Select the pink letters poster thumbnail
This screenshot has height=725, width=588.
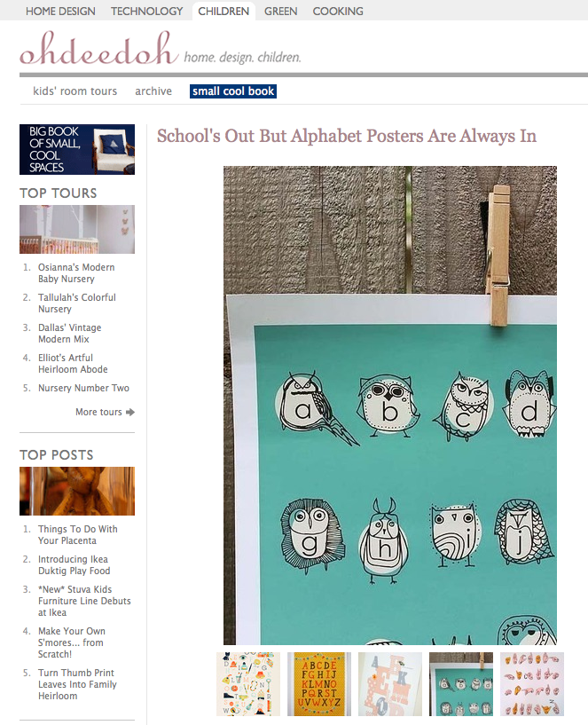[390, 684]
